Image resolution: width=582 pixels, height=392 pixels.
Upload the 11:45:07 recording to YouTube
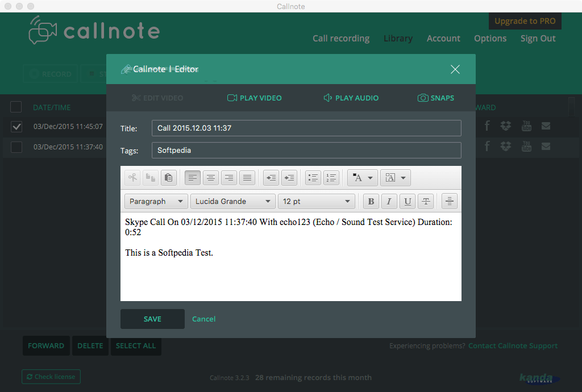click(526, 126)
